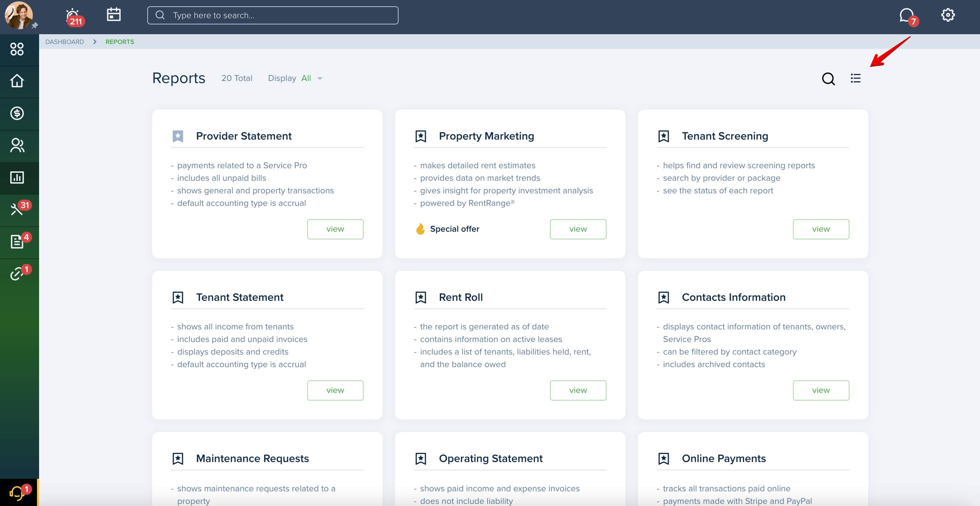Click the Provider Statement title
980x506 pixels.
point(244,136)
